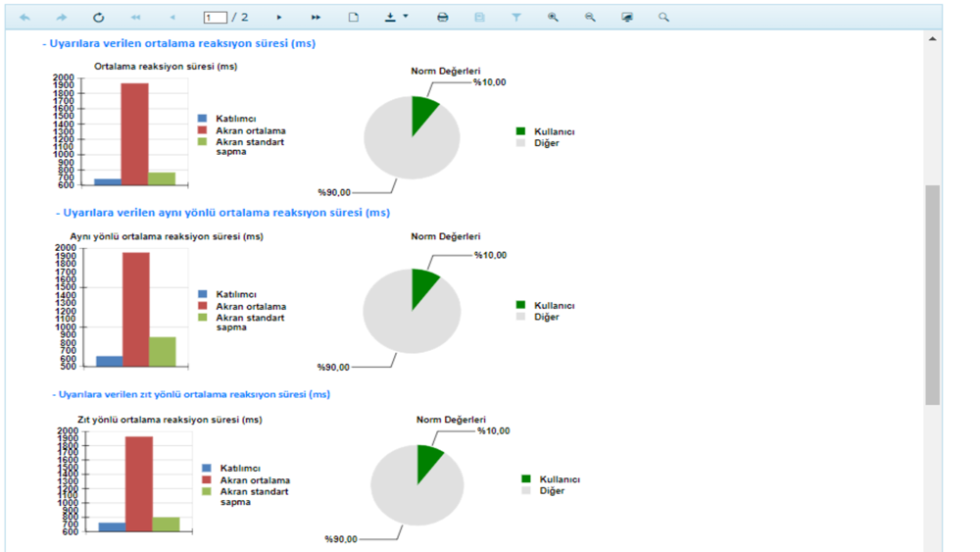The height and width of the screenshot is (552, 980).
Task: Click the vertical scrollbar thumb
Action: click(x=933, y=295)
